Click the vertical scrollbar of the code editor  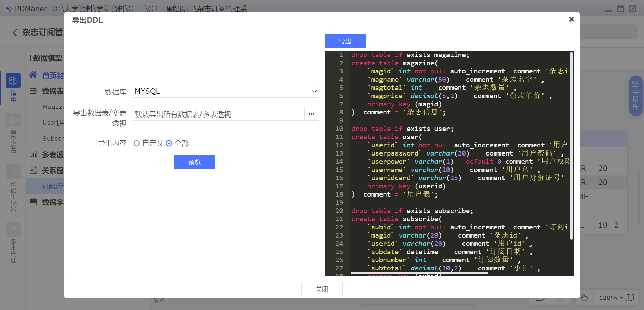click(571, 146)
